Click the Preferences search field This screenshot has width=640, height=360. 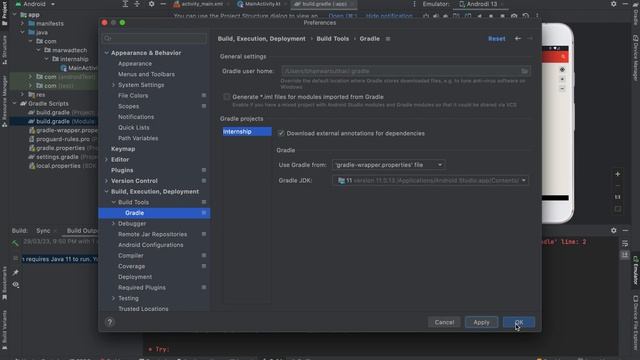click(x=154, y=38)
